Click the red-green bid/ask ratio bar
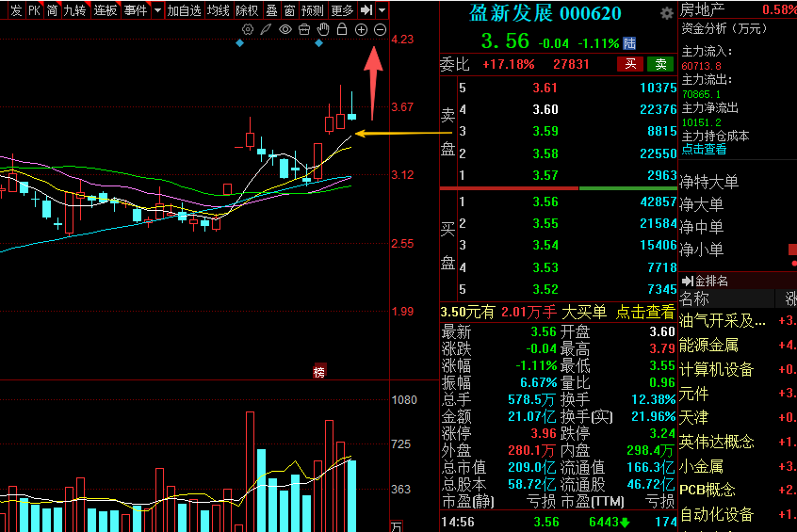 pos(558,188)
